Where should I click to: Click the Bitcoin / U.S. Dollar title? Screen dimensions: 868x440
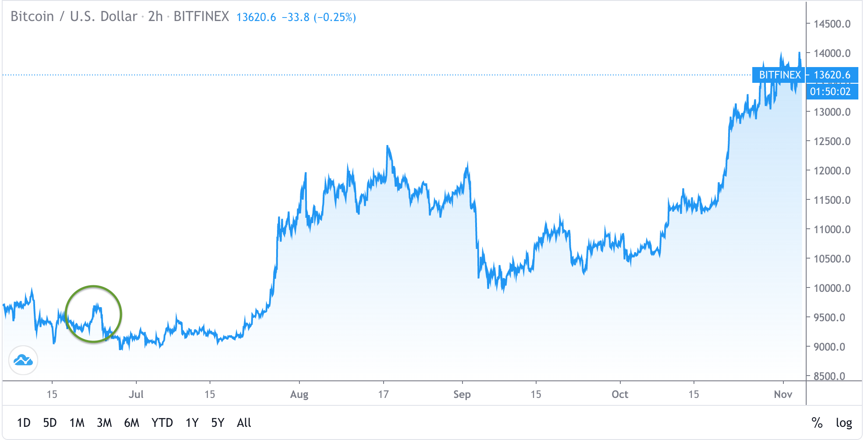74,17
